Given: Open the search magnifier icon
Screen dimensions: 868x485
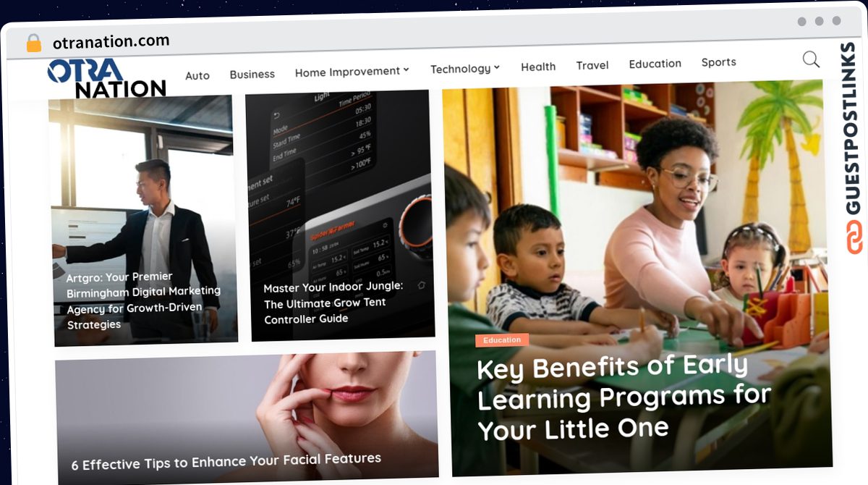Looking at the screenshot, I should [811, 59].
